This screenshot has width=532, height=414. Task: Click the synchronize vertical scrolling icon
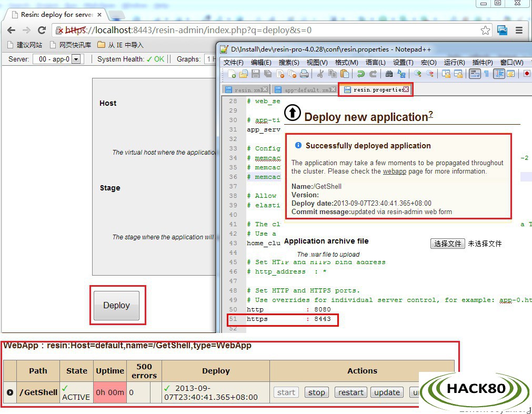446,74
